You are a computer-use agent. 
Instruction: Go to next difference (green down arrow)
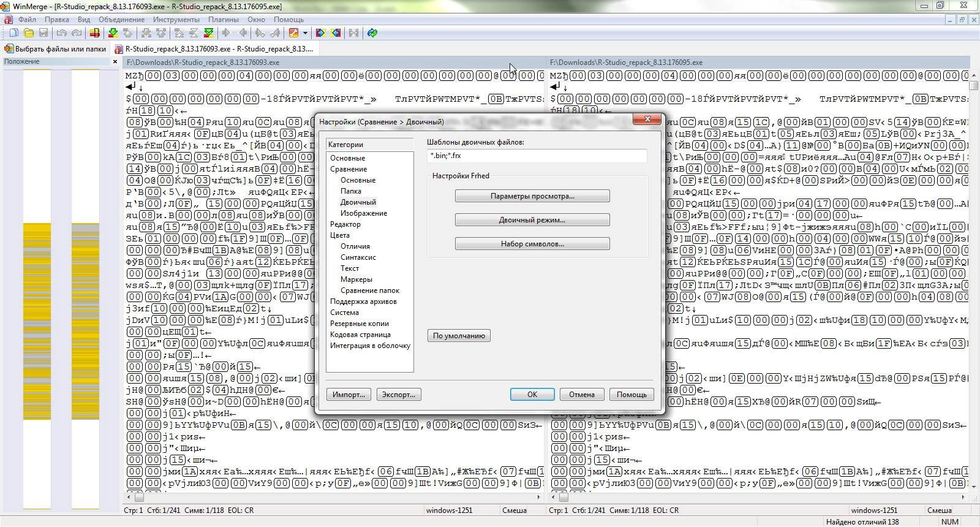pyautogui.click(x=113, y=33)
